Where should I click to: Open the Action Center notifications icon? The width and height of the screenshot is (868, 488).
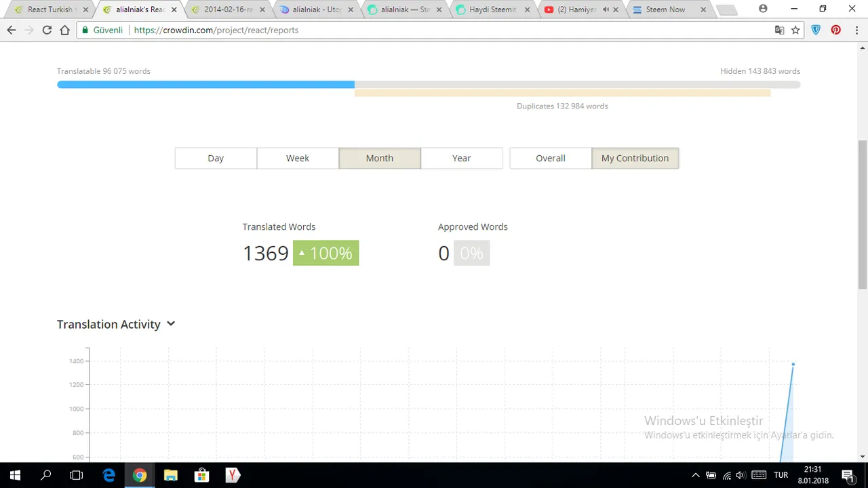click(x=848, y=475)
